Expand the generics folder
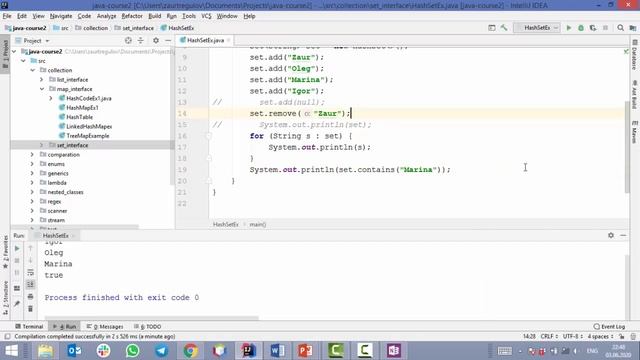640x360 pixels. pos(32,173)
